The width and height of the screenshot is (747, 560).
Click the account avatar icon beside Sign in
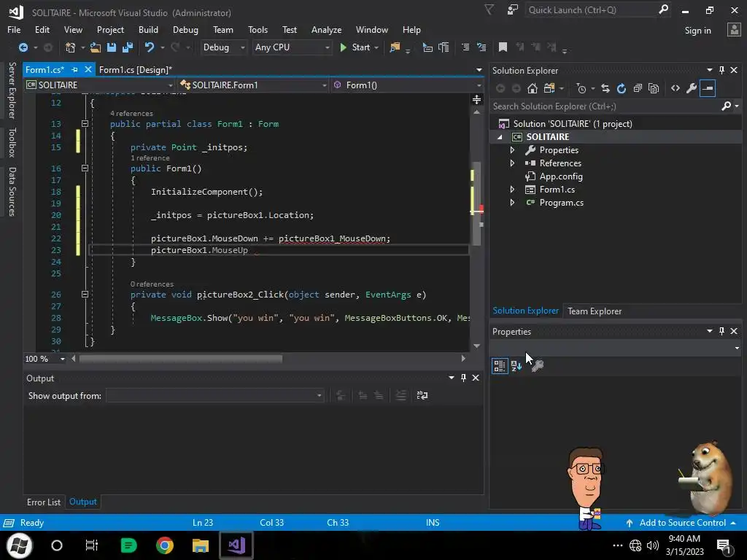click(x=734, y=30)
